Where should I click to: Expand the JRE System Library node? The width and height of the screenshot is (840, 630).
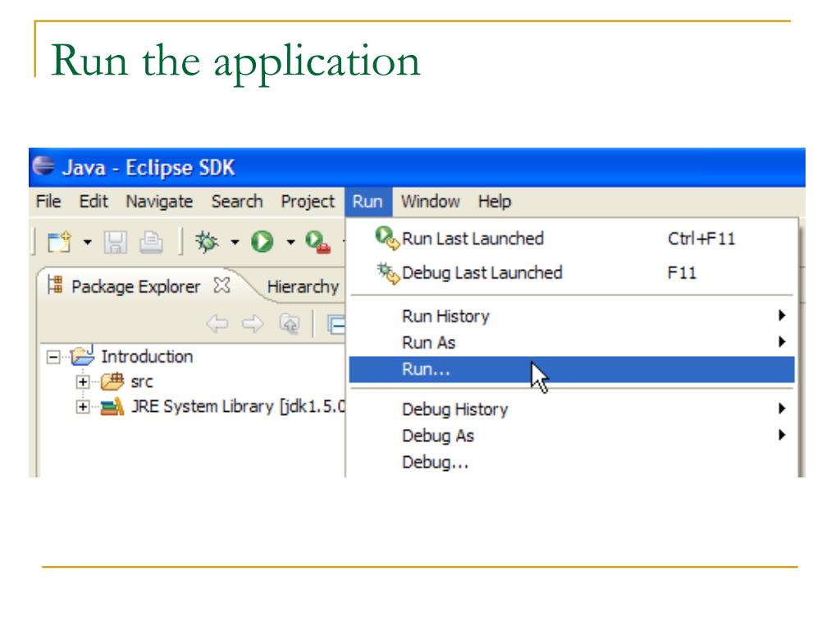coord(83,407)
